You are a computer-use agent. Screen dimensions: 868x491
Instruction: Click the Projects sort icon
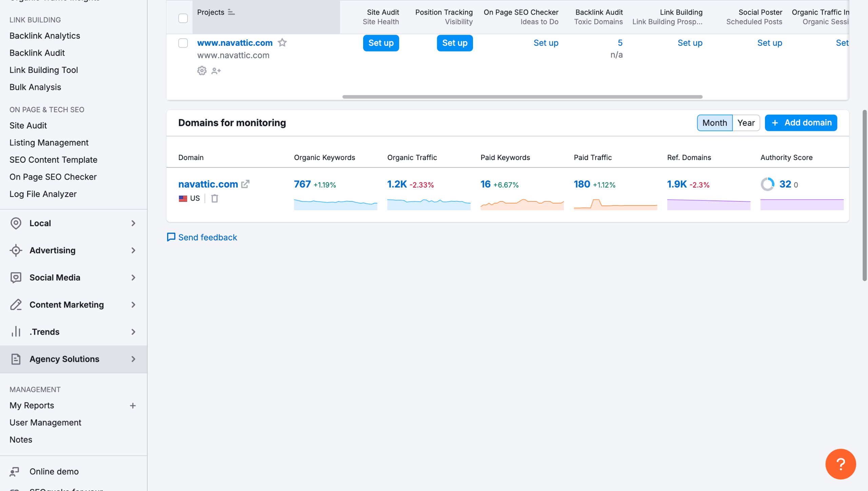[231, 12]
